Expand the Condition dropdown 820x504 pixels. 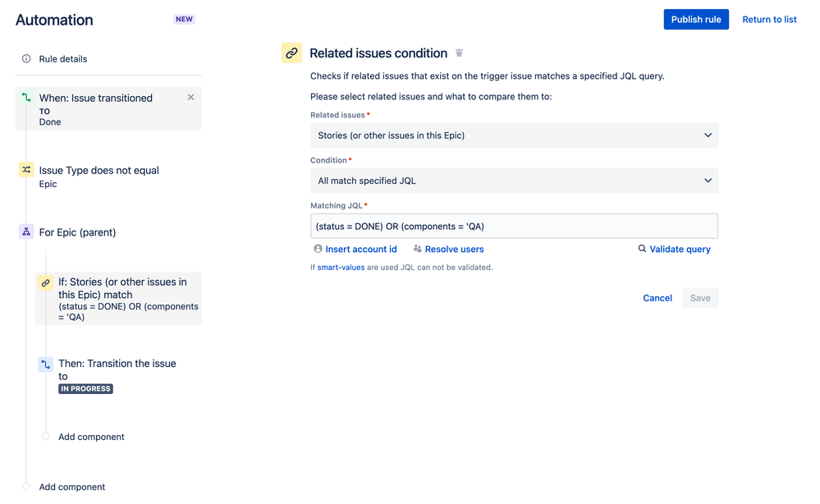[x=514, y=181]
